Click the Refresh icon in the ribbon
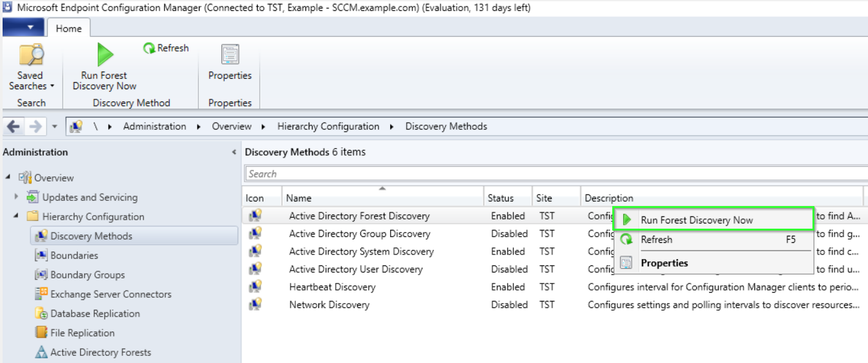This screenshot has height=363, width=868. click(x=149, y=48)
